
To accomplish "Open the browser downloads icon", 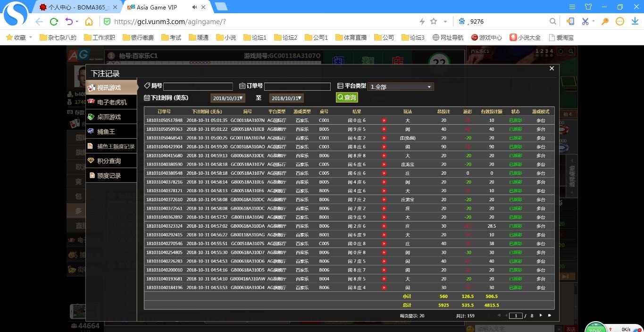I will point(635,21).
